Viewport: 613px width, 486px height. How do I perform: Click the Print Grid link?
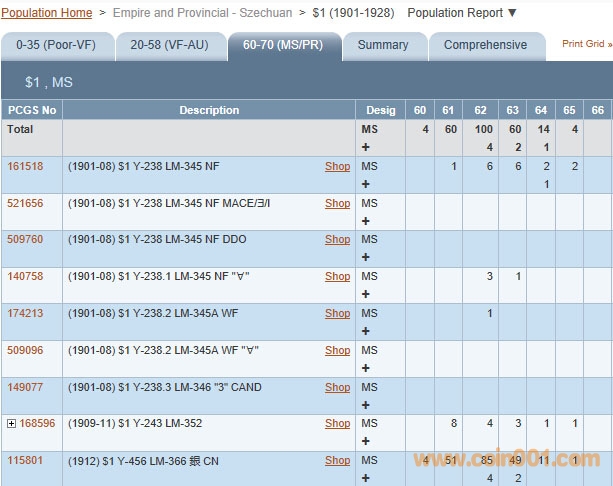click(586, 44)
